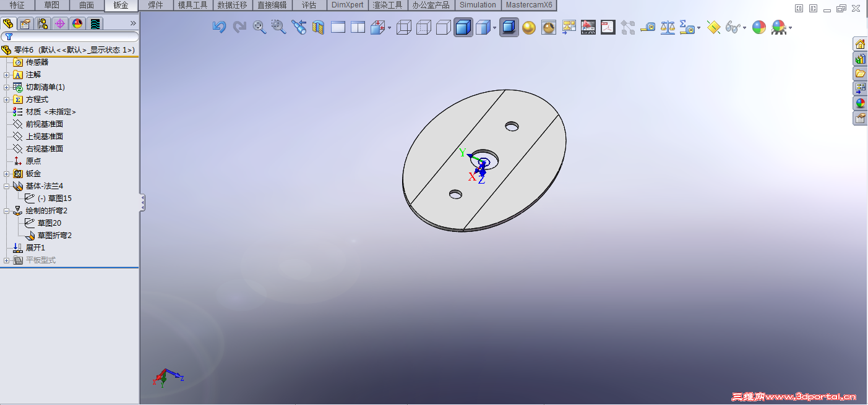Click the Previous View icon

point(299,27)
